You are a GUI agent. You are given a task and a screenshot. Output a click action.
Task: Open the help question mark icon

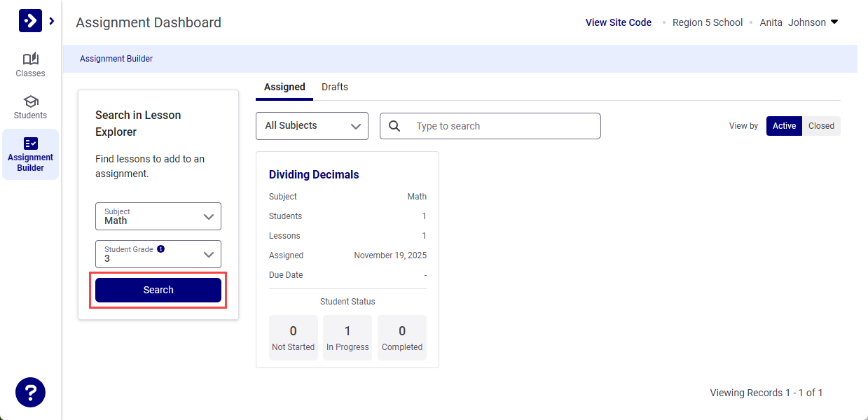30,392
